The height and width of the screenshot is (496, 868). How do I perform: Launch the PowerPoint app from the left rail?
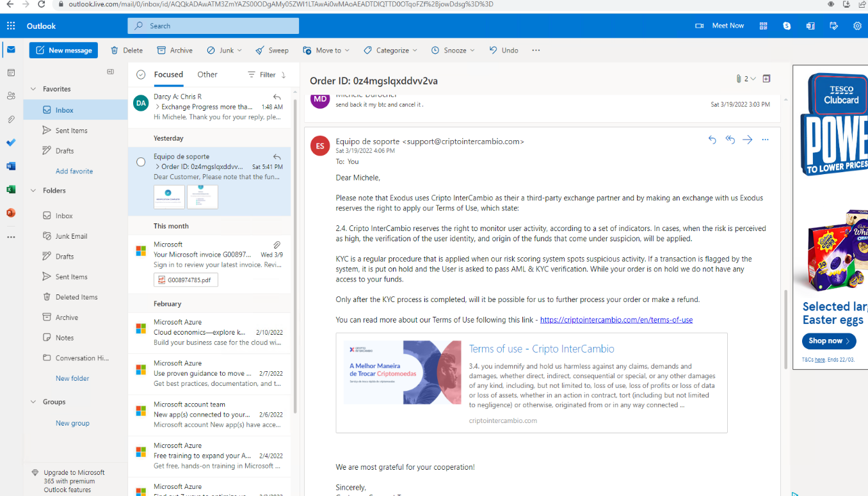point(11,212)
